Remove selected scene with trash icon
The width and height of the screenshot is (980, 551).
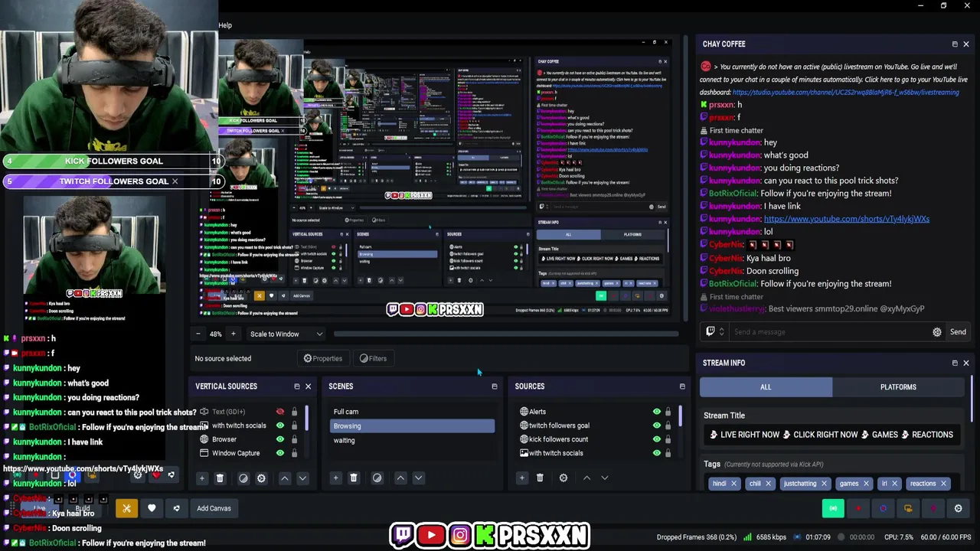pos(353,478)
